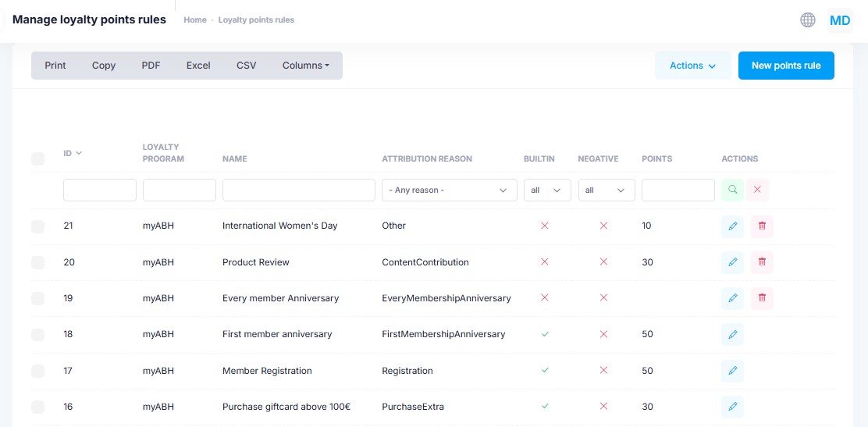Edit the Member Registration rule
The image size is (868, 427).
[732, 371]
